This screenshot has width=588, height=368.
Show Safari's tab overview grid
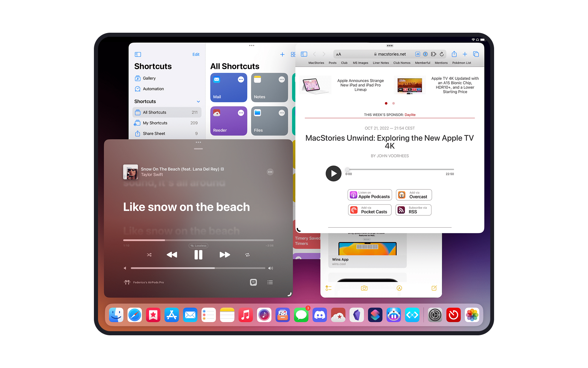(476, 54)
